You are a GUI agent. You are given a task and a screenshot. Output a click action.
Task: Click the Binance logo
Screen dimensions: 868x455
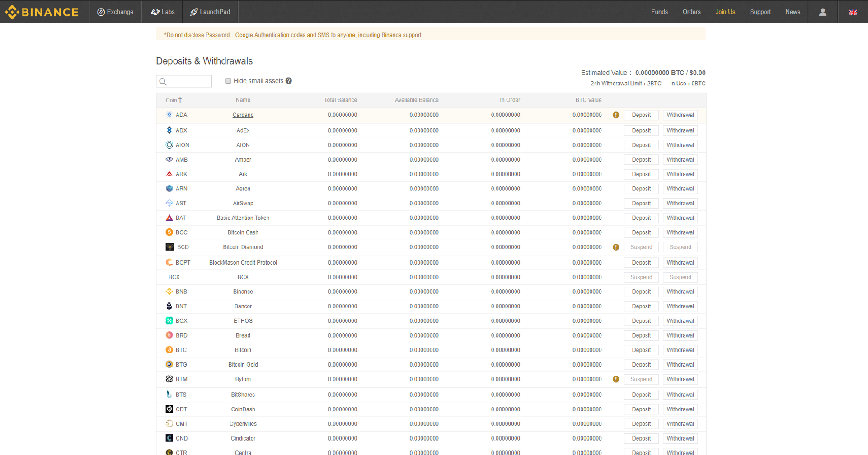click(42, 12)
